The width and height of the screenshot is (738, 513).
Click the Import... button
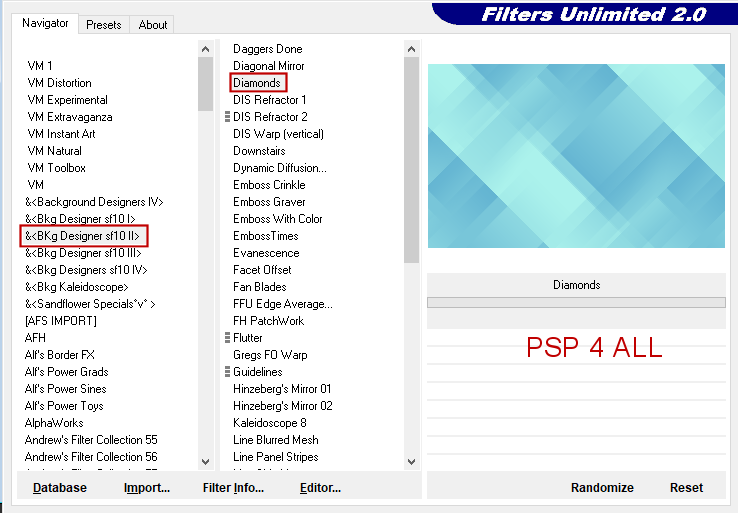tap(147, 488)
